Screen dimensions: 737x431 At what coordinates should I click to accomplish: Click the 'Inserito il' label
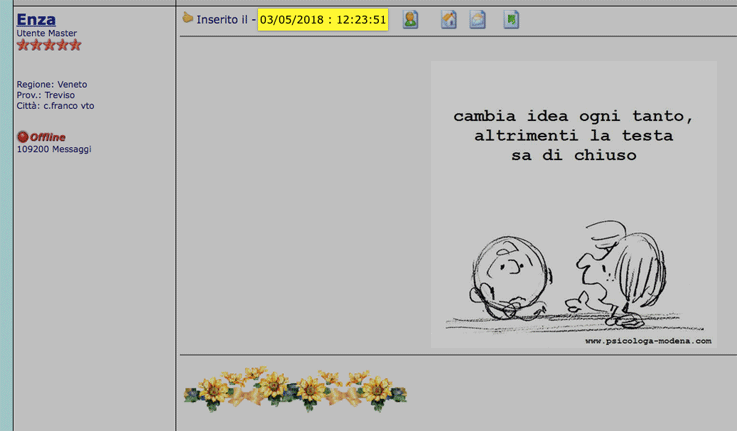[x=222, y=20]
